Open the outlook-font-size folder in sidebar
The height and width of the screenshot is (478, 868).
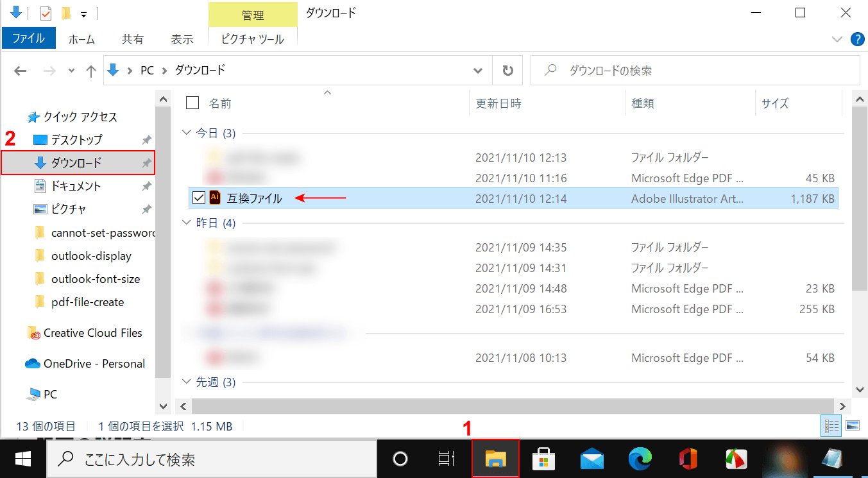96,278
